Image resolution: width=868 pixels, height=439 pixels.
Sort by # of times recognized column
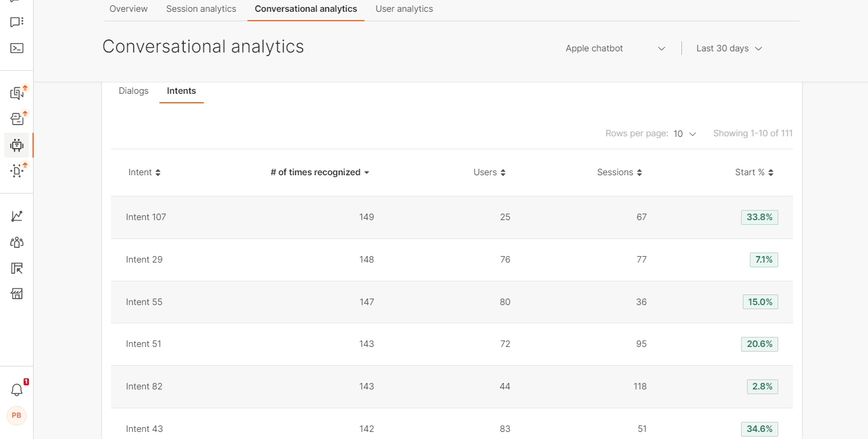click(319, 172)
